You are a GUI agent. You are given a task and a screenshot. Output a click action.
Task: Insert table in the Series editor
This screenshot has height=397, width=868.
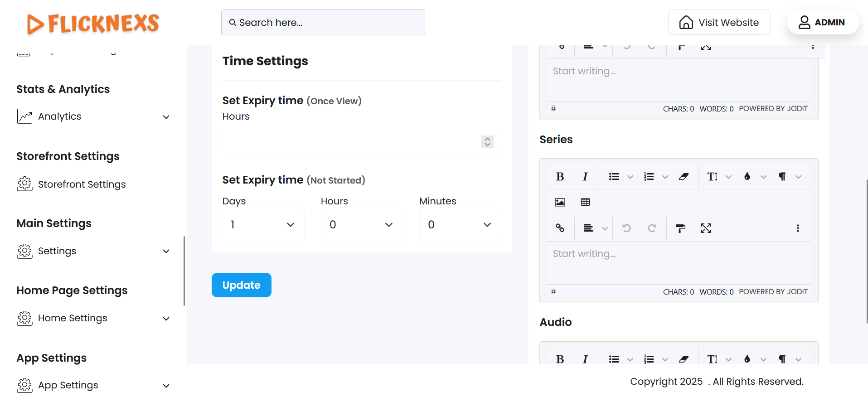pos(585,202)
